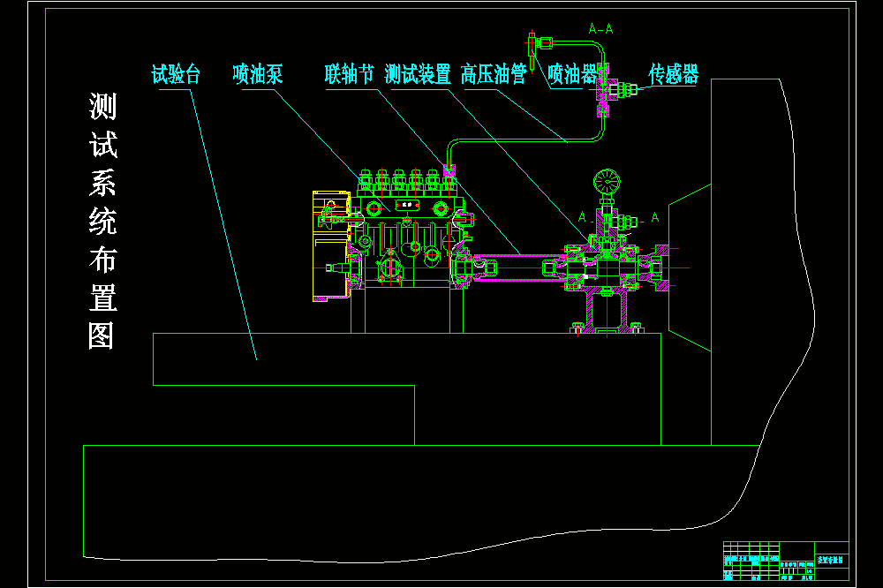Select the red injector nozzle in A-A view
Viewport: 883px width, 588px height.
pyautogui.click(x=532, y=50)
